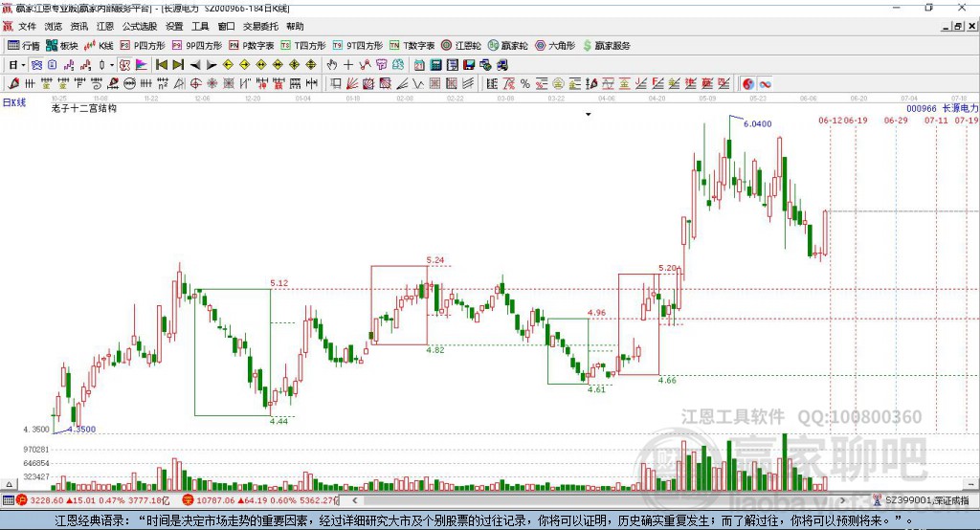Screen dimensions: 980x530
Task: Select the 07-19 date marker
Action: pos(967,120)
